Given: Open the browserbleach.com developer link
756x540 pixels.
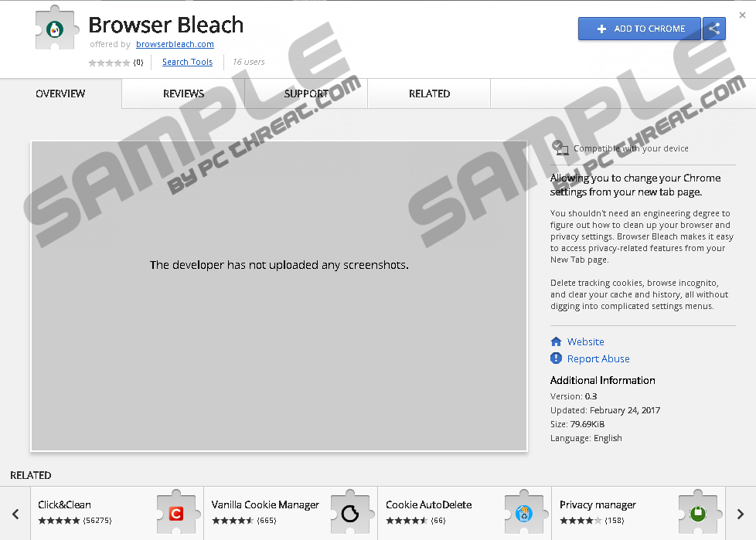Looking at the screenshot, I should pyautogui.click(x=175, y=45).
